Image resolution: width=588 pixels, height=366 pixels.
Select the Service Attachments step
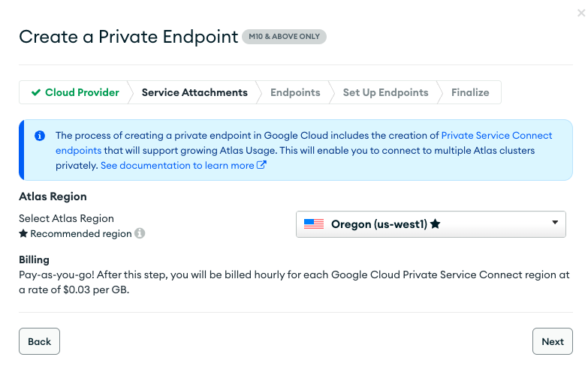[x=194, y=93]
